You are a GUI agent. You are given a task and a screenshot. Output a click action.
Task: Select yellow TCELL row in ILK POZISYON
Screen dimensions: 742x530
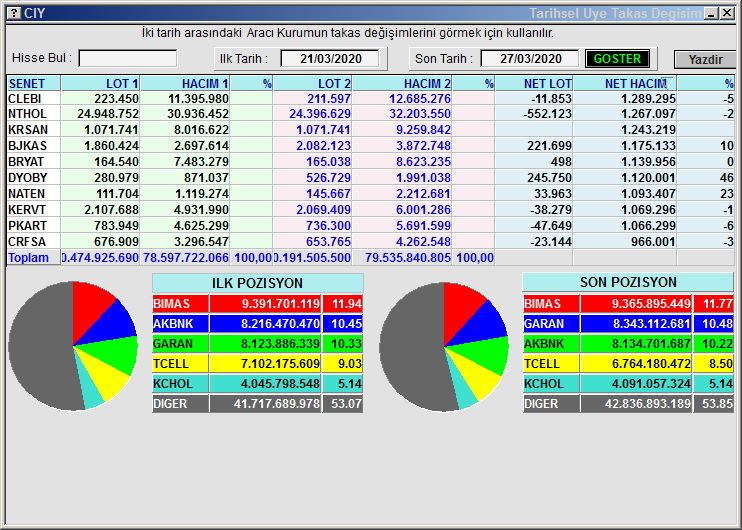tap(257, 363)
